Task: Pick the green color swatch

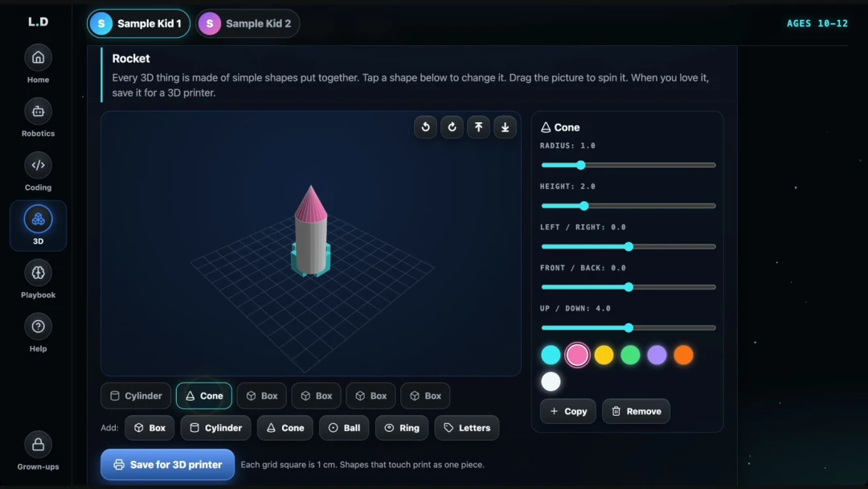Action: point(631,355)
